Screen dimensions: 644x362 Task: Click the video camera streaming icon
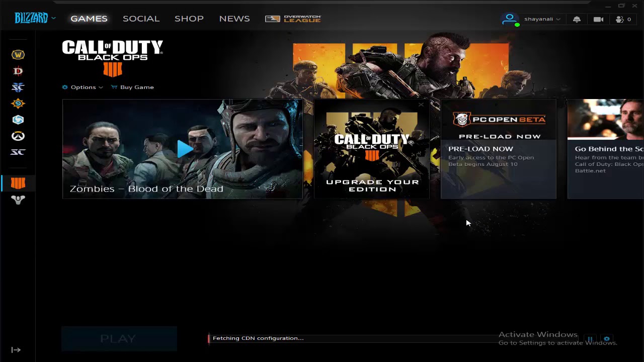(598, 19)
